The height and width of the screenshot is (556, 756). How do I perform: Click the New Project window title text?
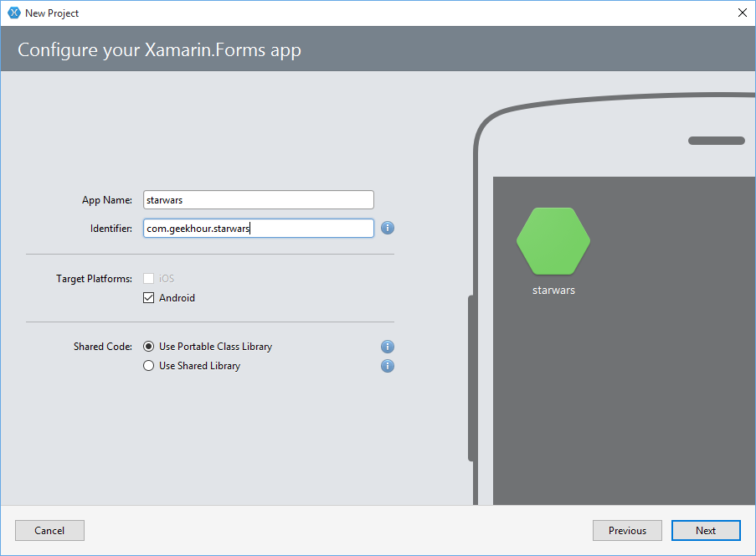pos(52,13)
